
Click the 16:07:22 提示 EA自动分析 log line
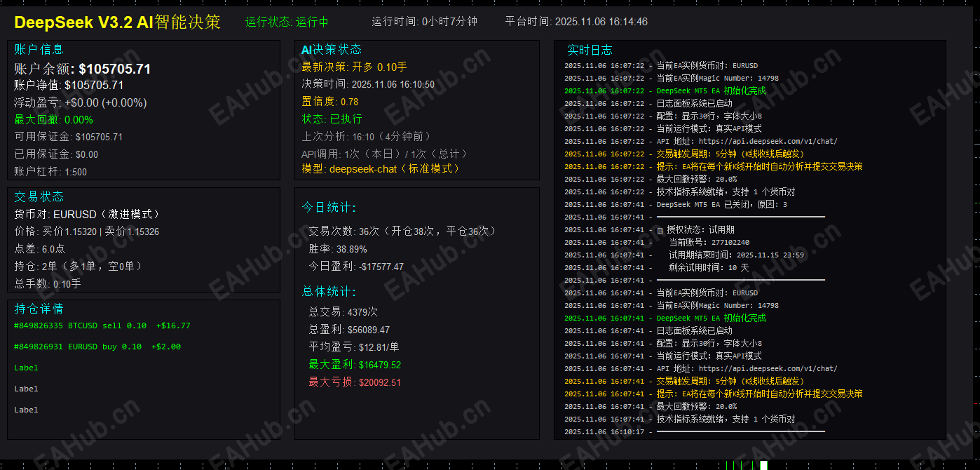tap(713, 167)
